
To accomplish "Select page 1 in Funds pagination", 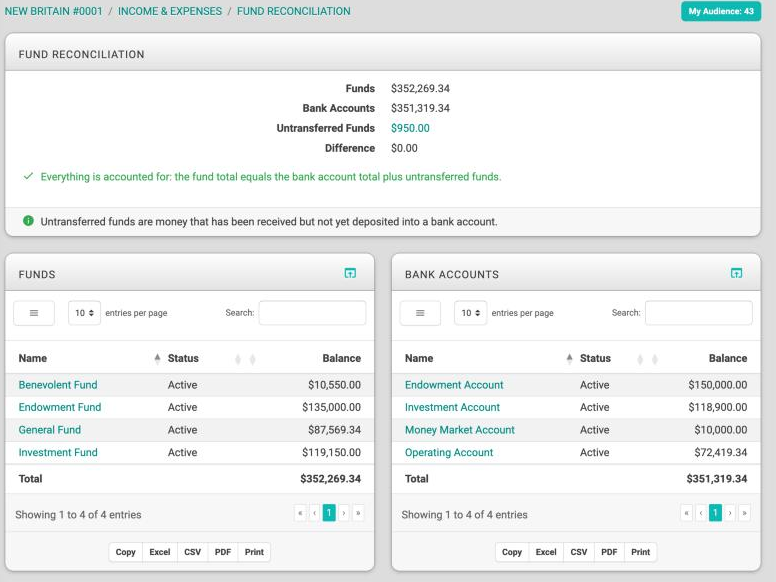I will [x=329, y=513].
